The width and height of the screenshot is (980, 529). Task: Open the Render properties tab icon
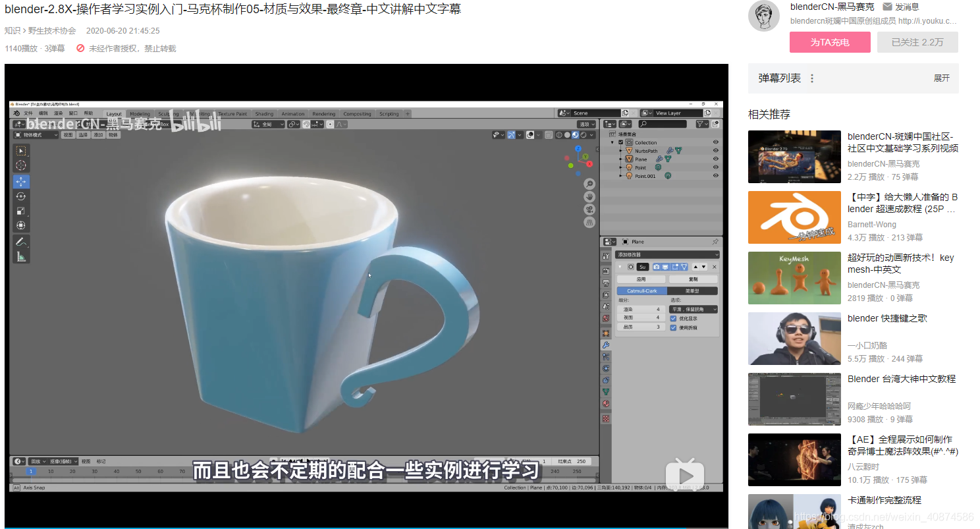(x=606, y=271)
